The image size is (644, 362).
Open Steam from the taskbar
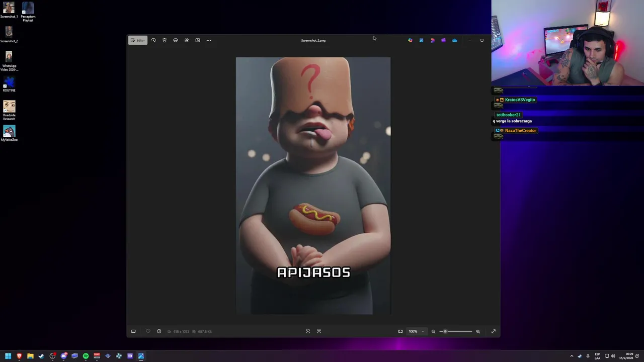[x=41, y=356]
